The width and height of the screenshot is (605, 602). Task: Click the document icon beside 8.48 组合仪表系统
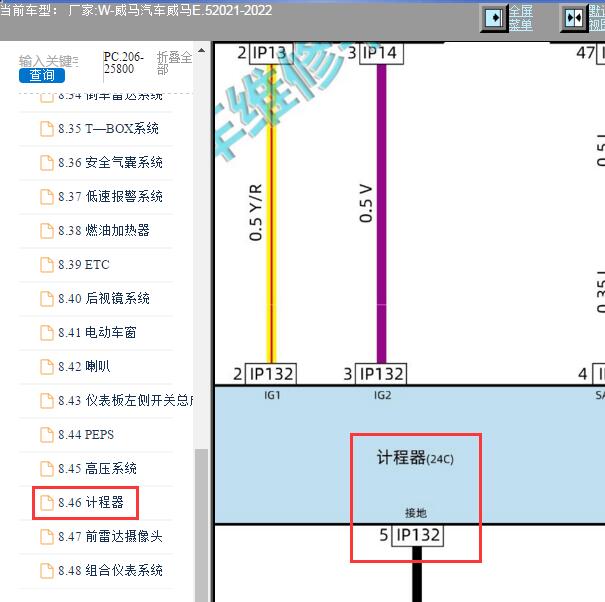click(x=47, y=570)
